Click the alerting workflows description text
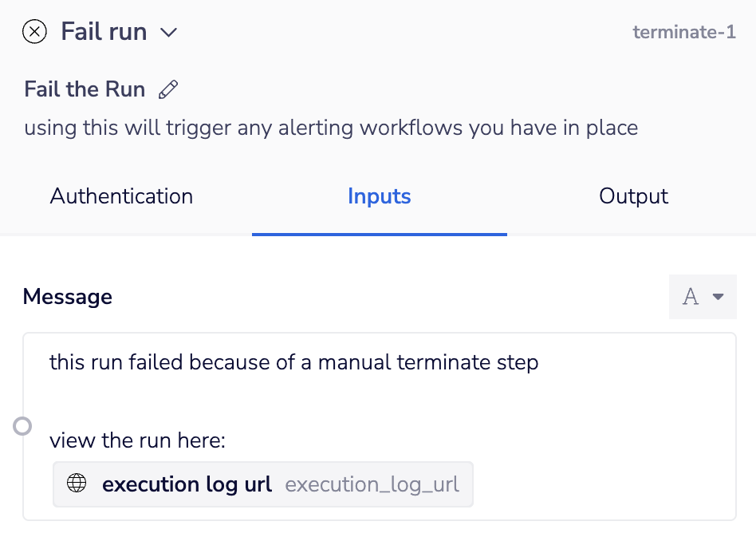Image resolution: width=756 pixels, height=541 pixels. pos(331,128)
